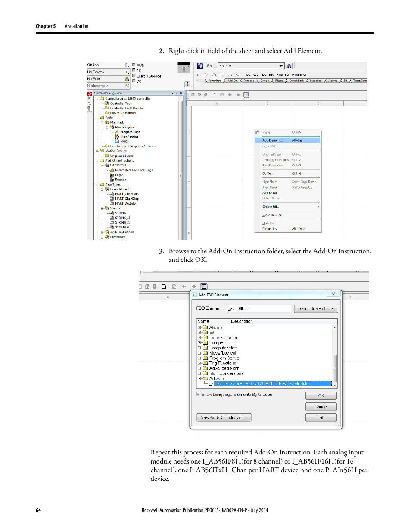The width and height of the screenshot is (411, 532).
Task: Click the Help button in the dialog
Action: point(321,417)
